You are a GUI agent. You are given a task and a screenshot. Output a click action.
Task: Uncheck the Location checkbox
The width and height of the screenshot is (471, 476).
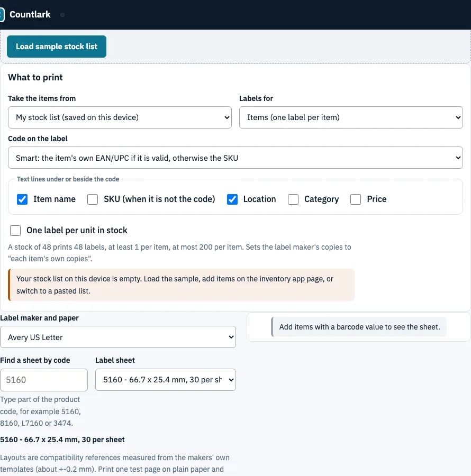pyautogui.click(x=232, y=199)
